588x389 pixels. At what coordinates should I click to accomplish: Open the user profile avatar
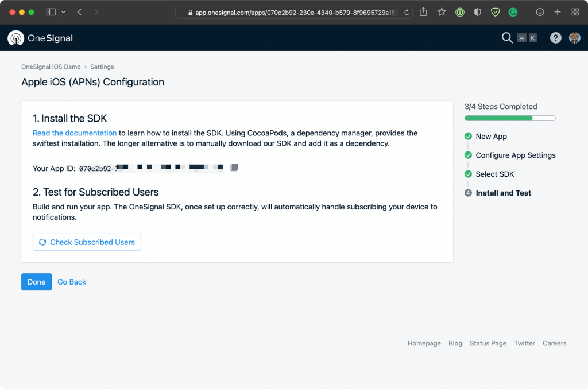[574, 38]
